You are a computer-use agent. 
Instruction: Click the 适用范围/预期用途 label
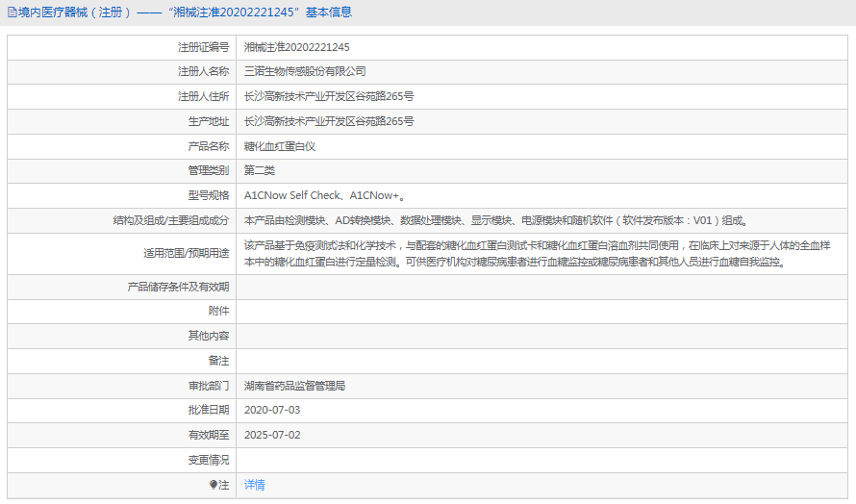(187, 253)
